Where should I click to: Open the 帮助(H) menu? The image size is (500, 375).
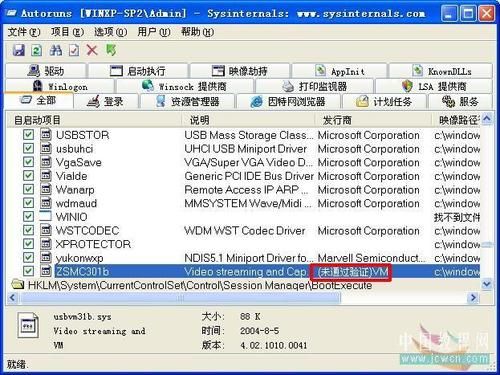[197, 32]
